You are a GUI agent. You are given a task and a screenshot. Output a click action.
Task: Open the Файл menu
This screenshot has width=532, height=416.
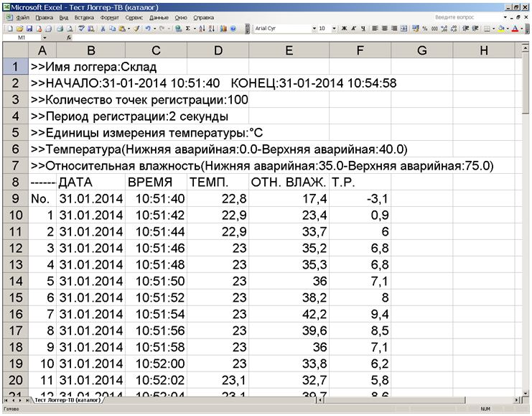click(22, 17)
